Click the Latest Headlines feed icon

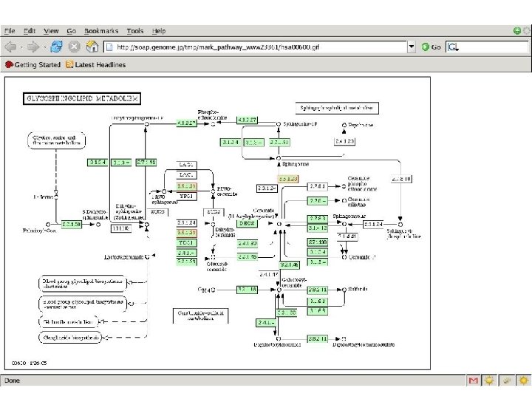[69, 64]
